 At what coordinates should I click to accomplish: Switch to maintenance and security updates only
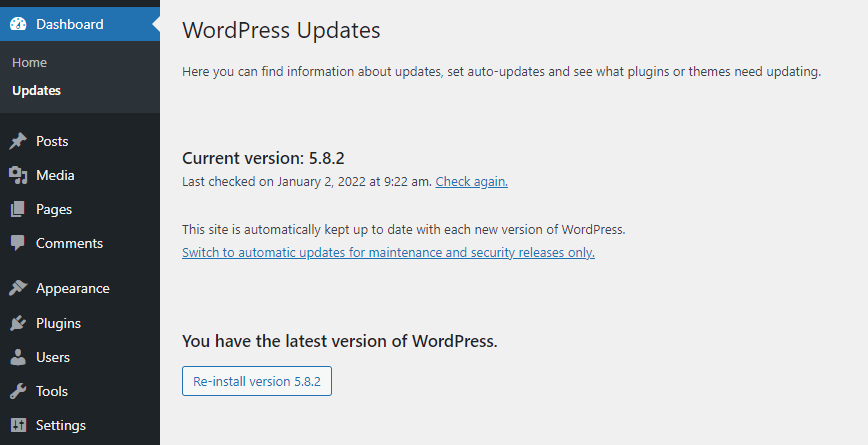tap(388, 253)
